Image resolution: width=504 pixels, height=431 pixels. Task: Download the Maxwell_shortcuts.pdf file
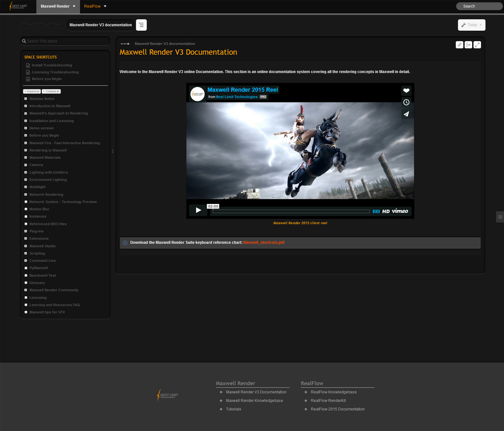coord(264,243)
